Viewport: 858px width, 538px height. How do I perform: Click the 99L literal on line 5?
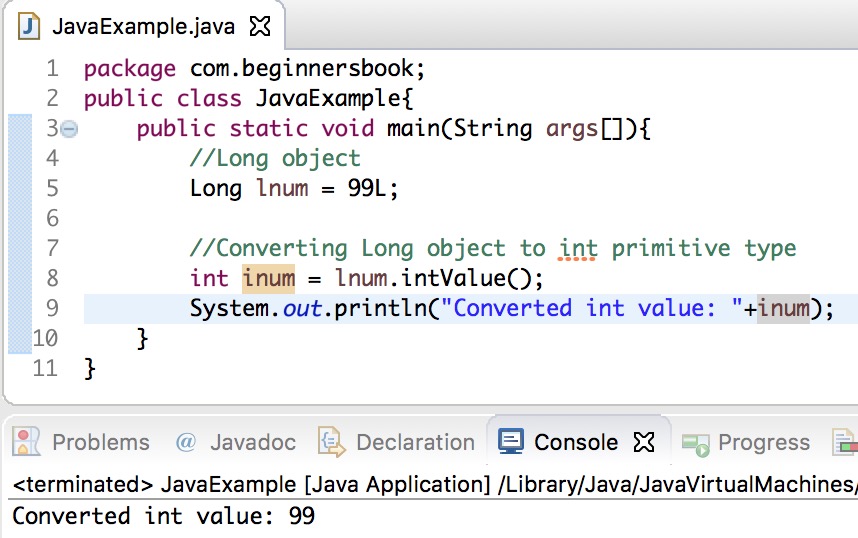tap(367, 188)
